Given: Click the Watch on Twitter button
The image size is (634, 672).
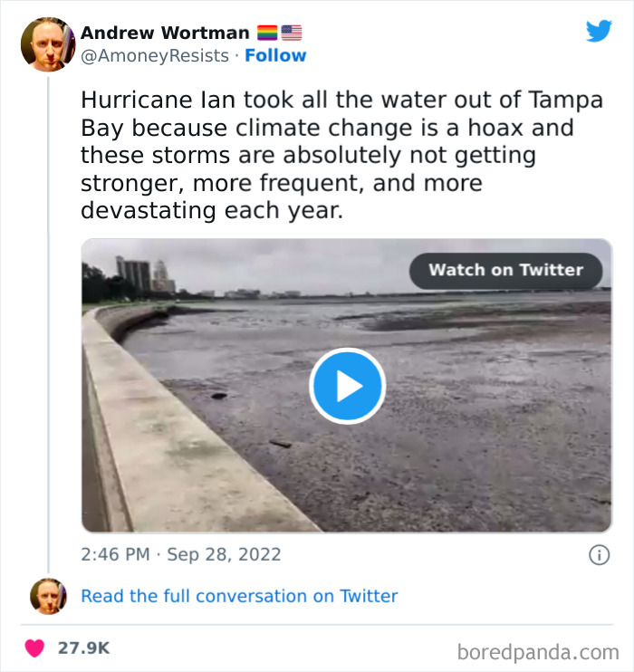Looking at the screenshot, I should (x=505, y=270).
